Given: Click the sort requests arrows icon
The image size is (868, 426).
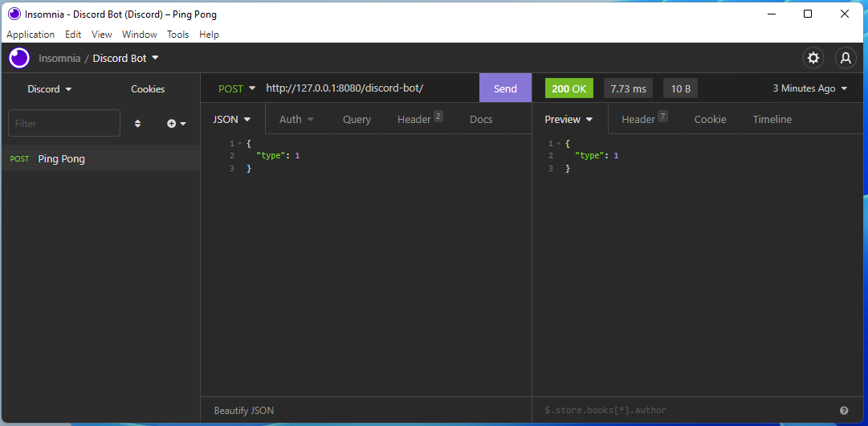Looking at the screenshot, I should click(138, 124).
